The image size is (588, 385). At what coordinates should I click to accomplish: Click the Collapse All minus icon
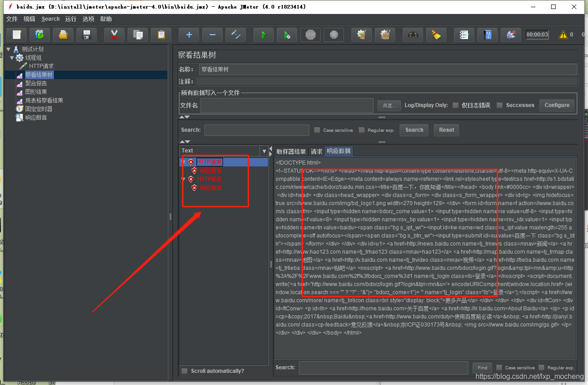pyautogui.click(x=212, y=35)
